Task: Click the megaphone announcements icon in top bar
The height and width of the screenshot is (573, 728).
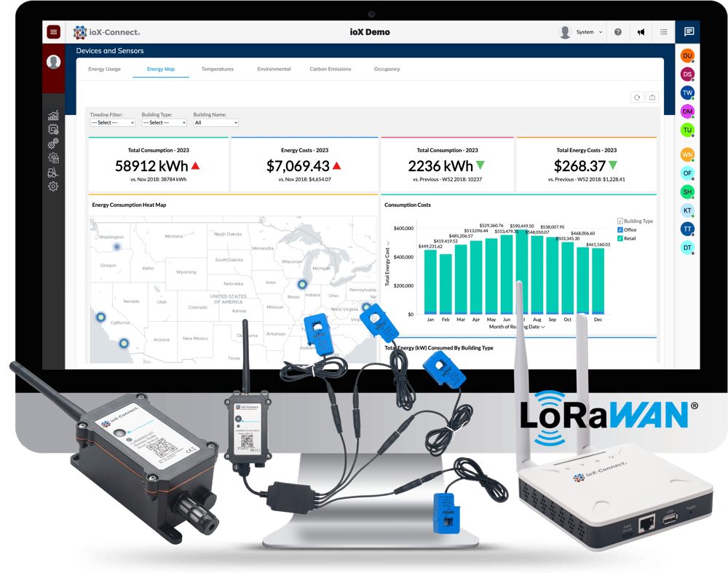Action: click(641, 32)
